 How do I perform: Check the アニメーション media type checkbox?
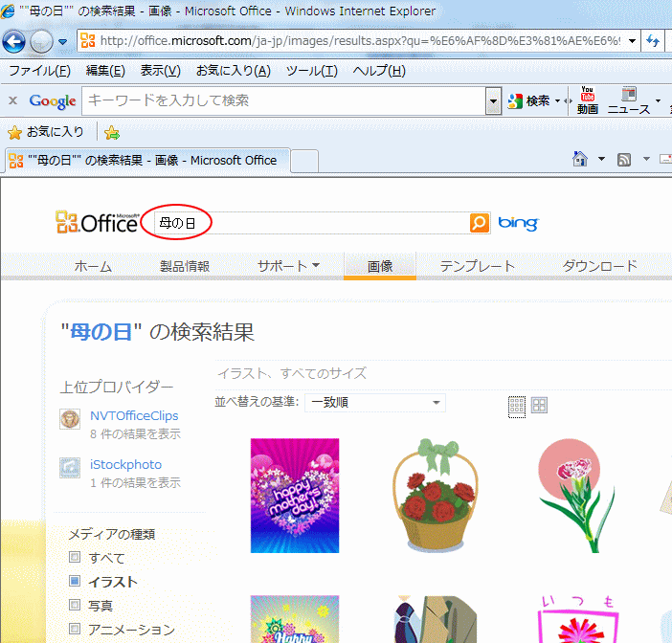pyautogui.click(x=75, y=629)
